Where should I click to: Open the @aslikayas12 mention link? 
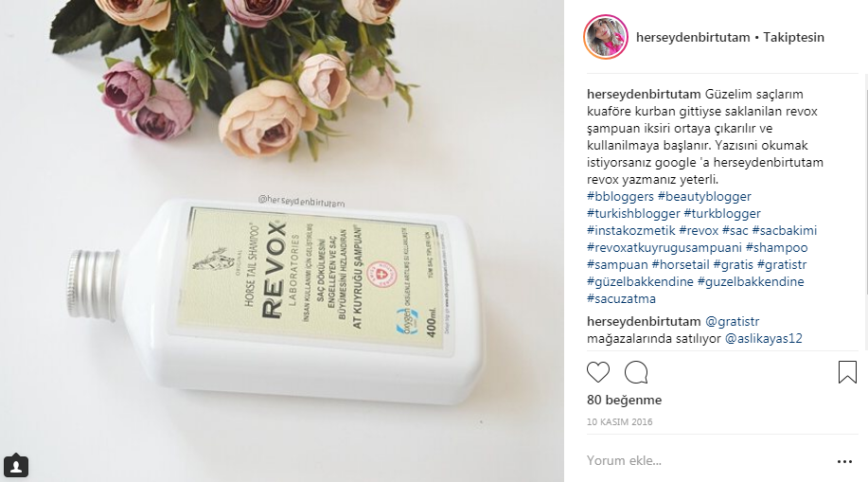click(x=763, y=338)
